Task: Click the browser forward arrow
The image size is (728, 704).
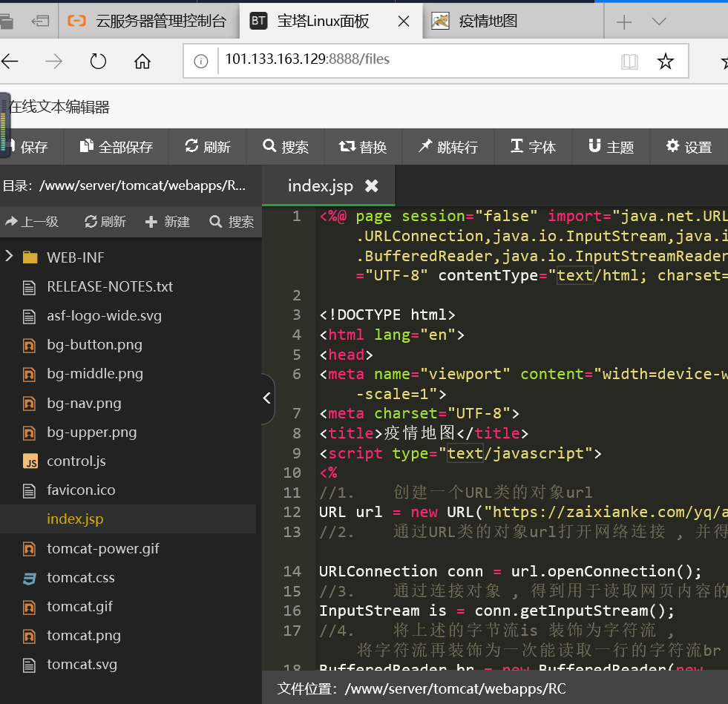Action: tap(54, 62)
